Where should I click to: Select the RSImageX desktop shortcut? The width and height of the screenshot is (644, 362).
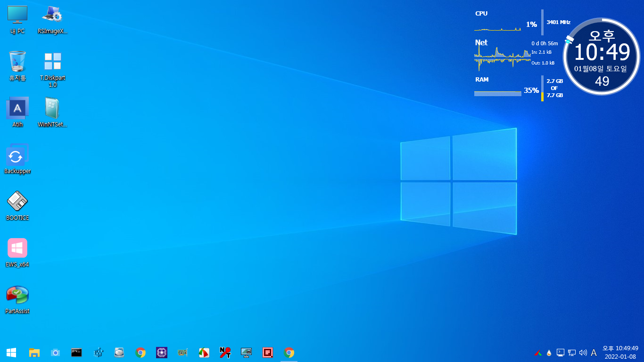52,19
